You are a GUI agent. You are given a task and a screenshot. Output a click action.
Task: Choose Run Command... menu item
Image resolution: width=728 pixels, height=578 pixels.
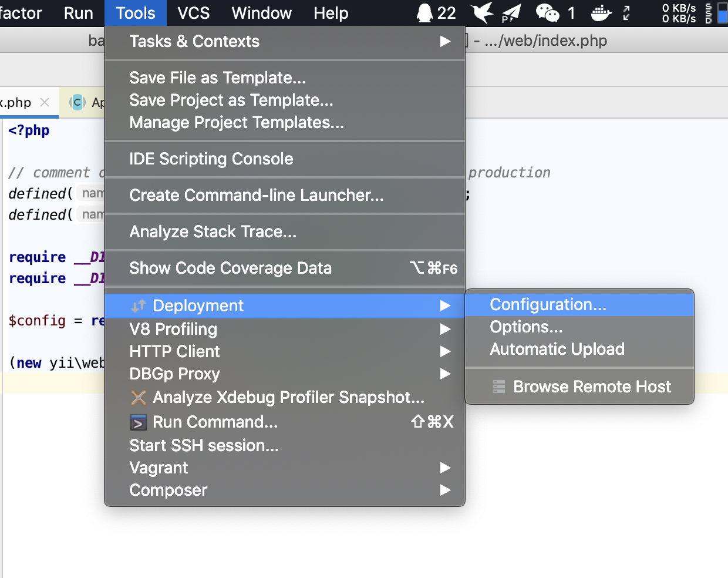(285, 422)
